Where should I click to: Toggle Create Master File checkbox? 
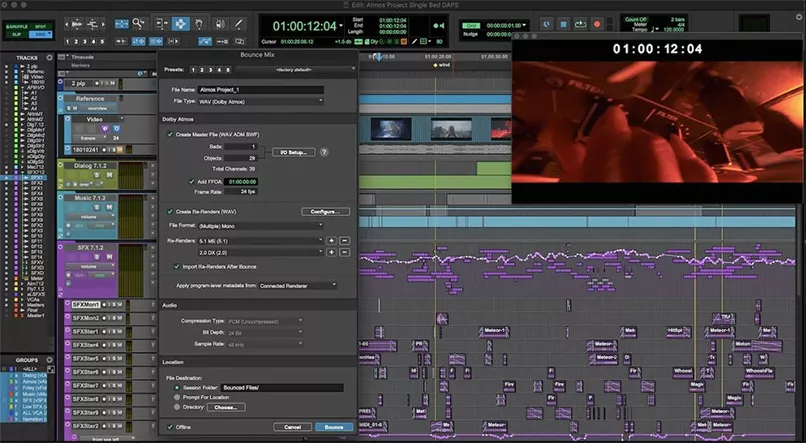click(170, 135)
